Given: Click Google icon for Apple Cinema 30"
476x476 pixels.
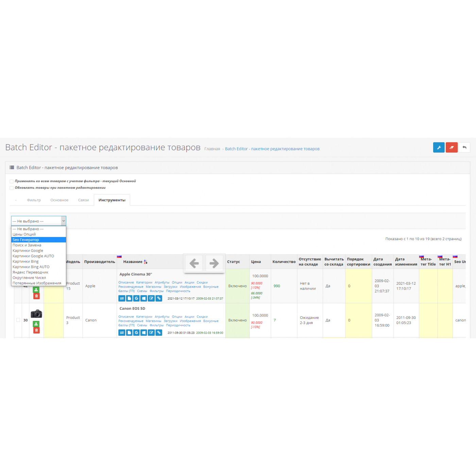Looking at the screenshot, I should click(136, 299).
